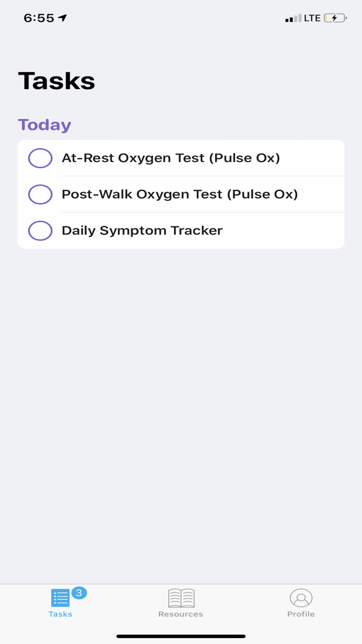Tap the cellular signal bars icon
The image size is (362, 644).
[293, 19]
